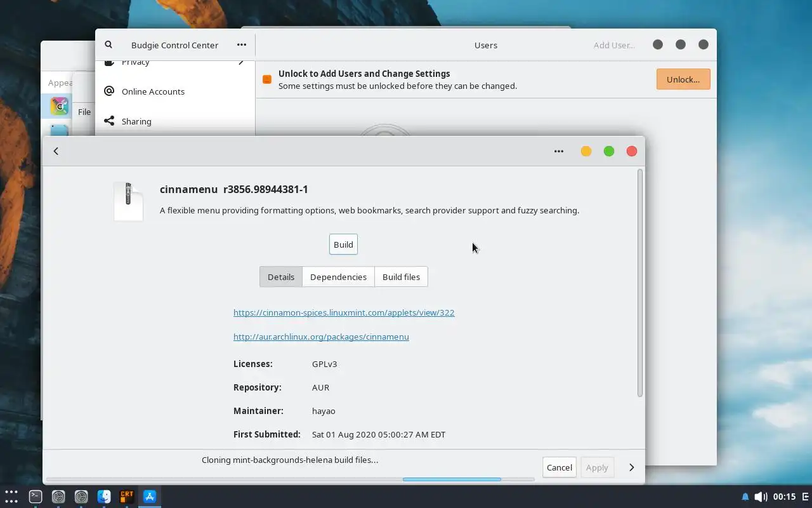Click the 'Cloning mint-backgrounds-helena build files...' status

pos(290,460)
